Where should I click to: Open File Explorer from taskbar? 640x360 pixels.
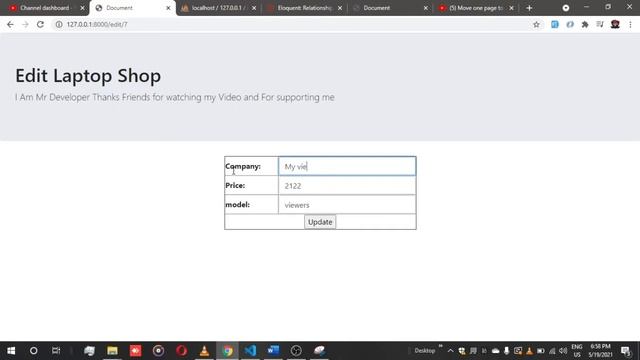pyautogui.click(x=112, y=351)
